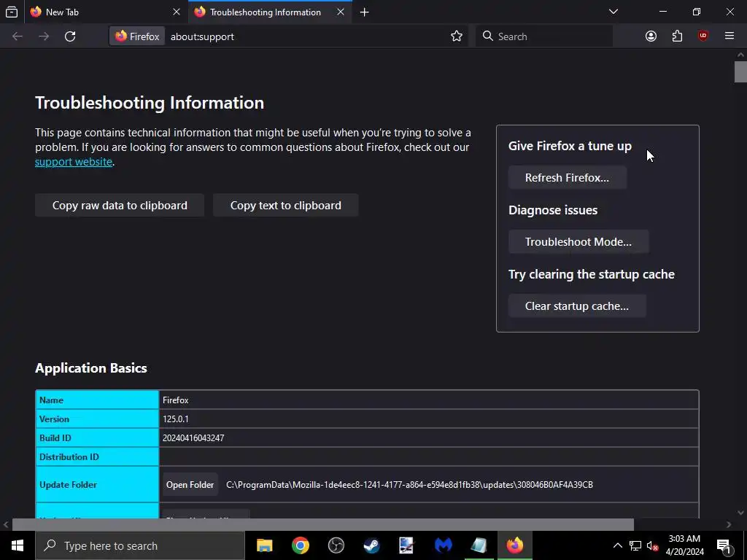Screen dimensions: 747x560
Task: Click the muted volume tray icon
Action: click(x=652, y=545)
